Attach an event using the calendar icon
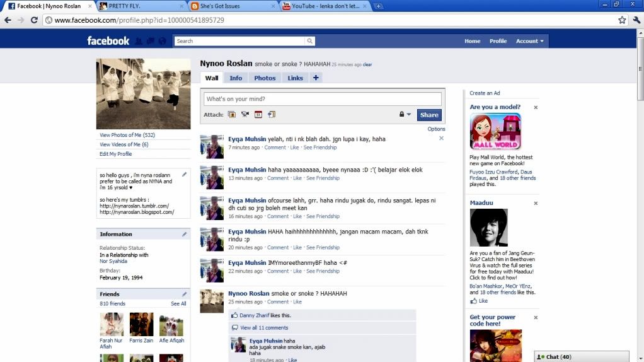 click(x=258, y=115)
